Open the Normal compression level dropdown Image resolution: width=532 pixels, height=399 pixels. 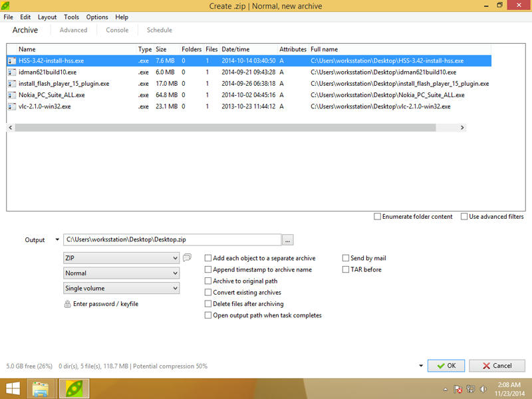[121, 273]
